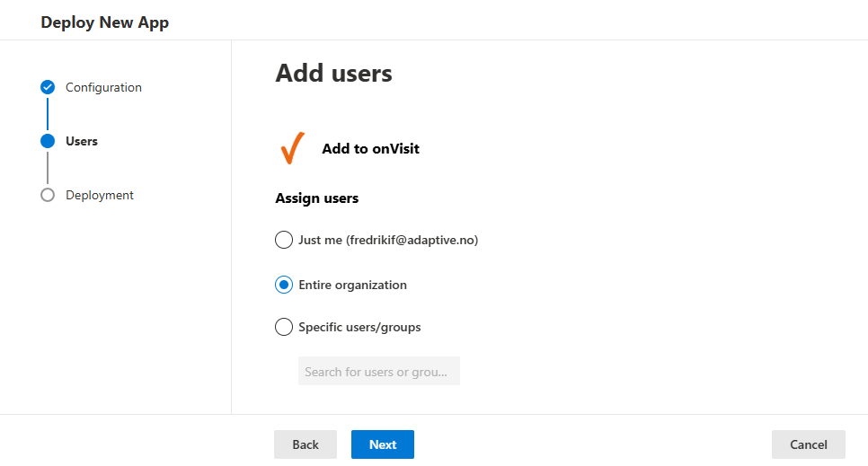Click the Deployment empty step circle
This screenshot has height=466, width=868.
[x=48, y=195]
